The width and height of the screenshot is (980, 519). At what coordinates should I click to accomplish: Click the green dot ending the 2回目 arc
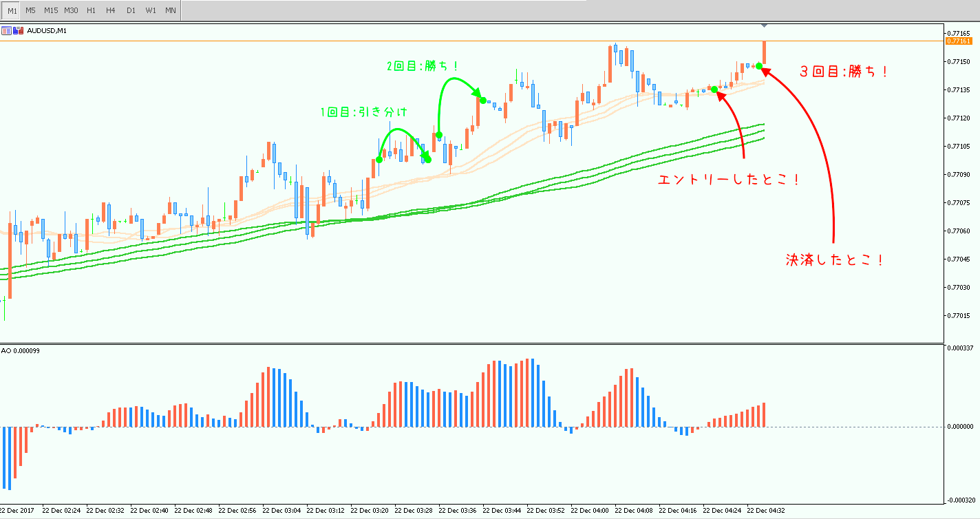click(483, 100)
